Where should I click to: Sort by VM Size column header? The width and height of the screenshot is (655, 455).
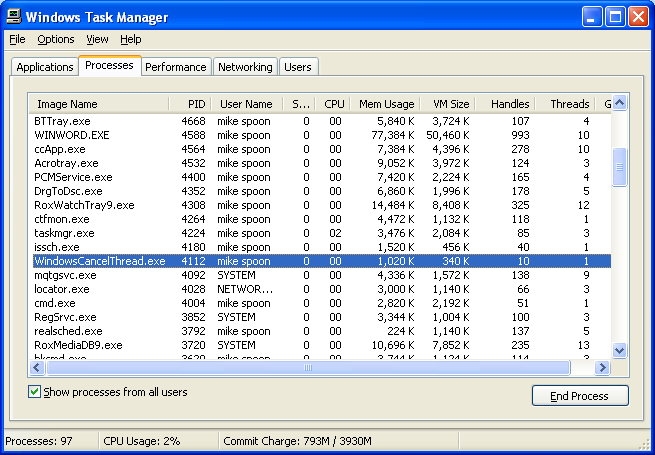click(x=448, y=104)
